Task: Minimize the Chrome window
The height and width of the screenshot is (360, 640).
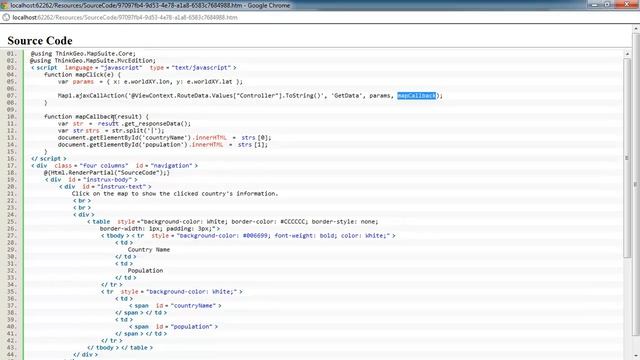Action: 595,4
